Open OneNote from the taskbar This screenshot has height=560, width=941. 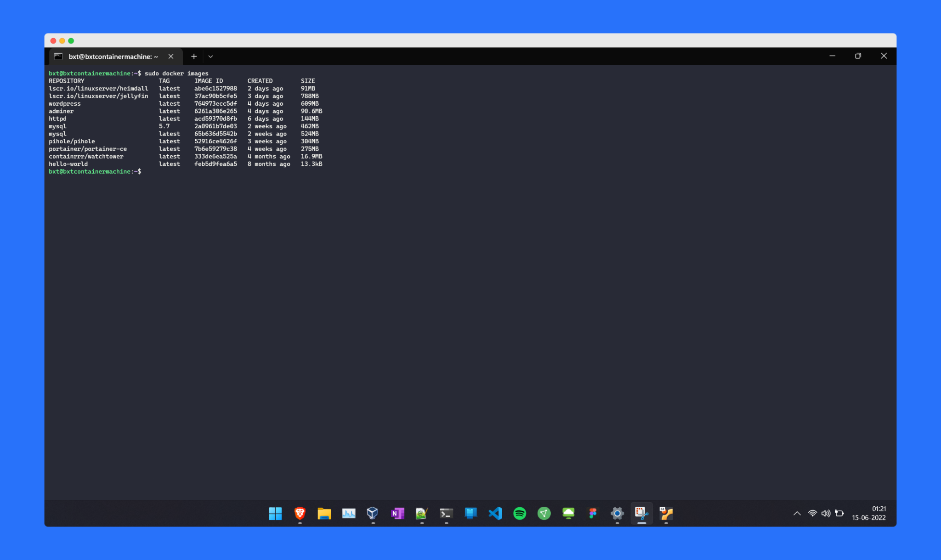(x=397, y=513)
